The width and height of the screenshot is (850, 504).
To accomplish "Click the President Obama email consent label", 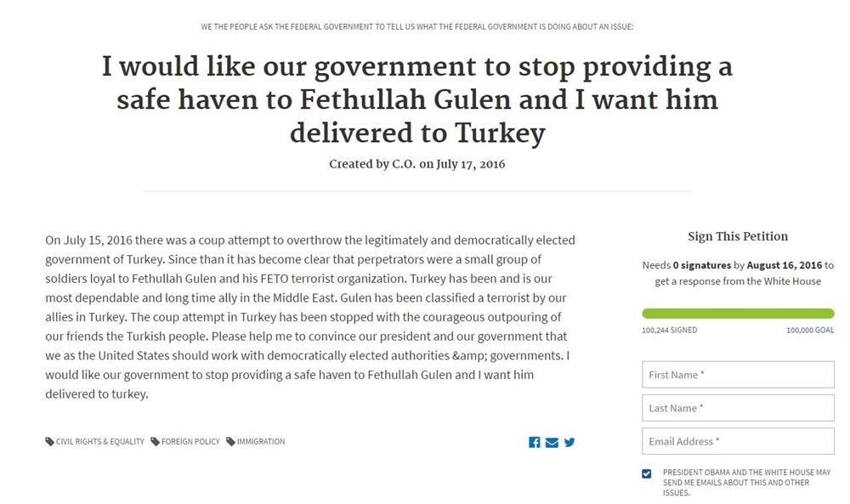I will pos(746,482).
